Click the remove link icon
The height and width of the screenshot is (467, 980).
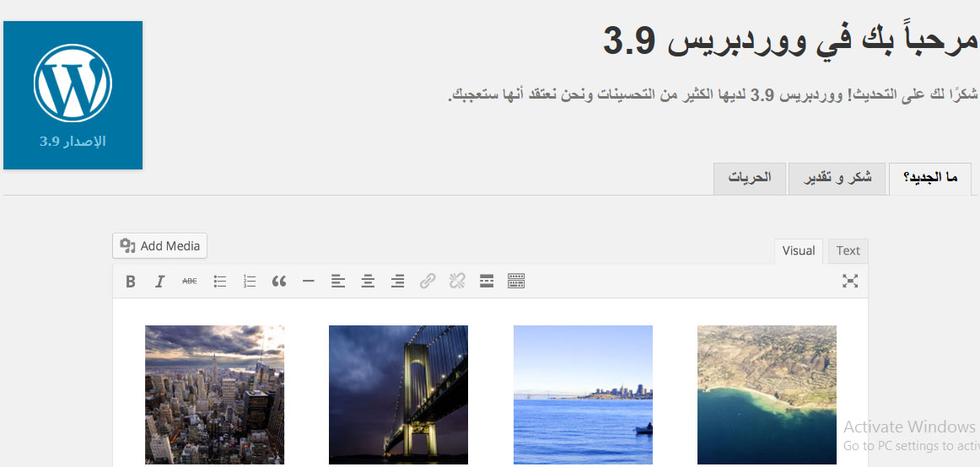(457, 282)
